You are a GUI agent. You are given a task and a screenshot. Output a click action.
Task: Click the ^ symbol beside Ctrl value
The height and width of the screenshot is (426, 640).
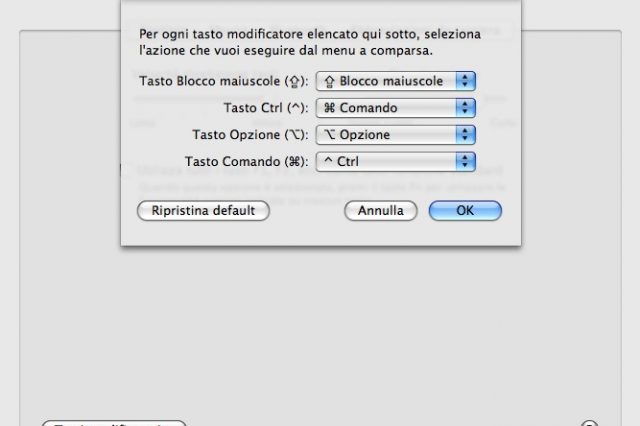click(x=328, y=161)
